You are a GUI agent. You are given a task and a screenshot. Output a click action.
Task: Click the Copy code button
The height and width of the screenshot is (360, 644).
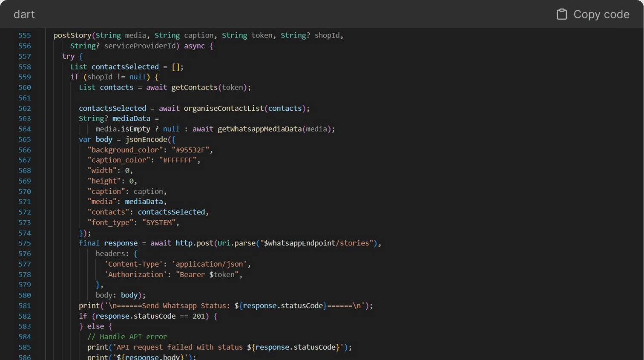point(593,14)
